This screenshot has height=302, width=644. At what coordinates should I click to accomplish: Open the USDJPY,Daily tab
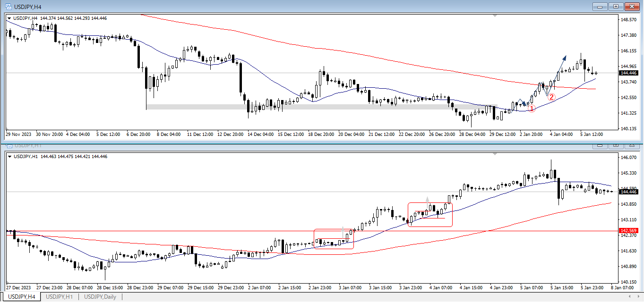[x=100, y=297]
